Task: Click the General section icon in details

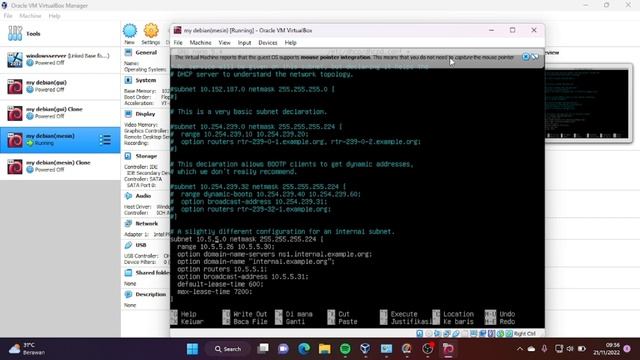Action: coord(128,52)
